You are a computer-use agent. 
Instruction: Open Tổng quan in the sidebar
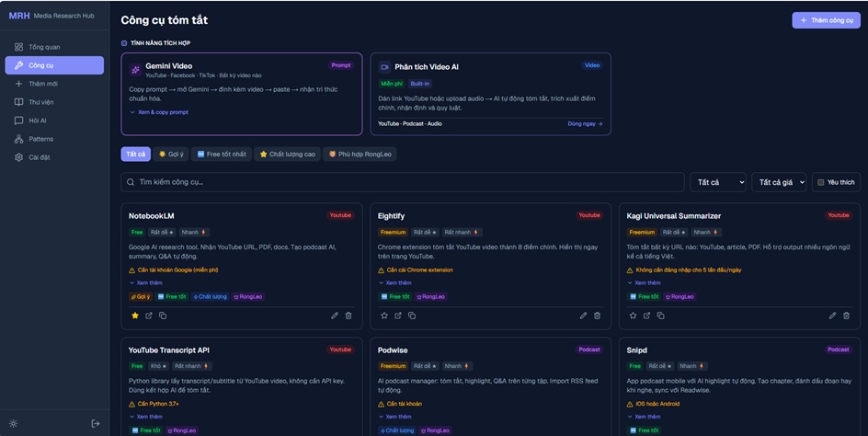click(x=54, y=47)
